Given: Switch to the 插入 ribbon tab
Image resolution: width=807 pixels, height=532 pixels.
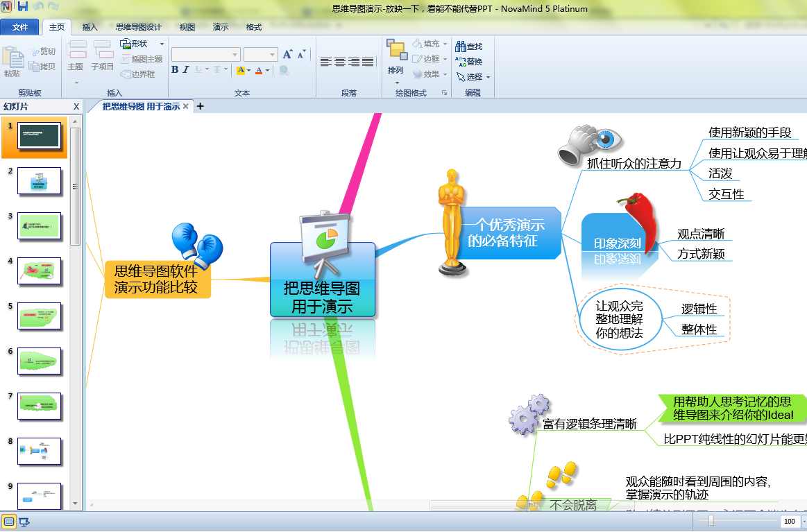Looking at the screenshot, I should click(x=90, y=27).
